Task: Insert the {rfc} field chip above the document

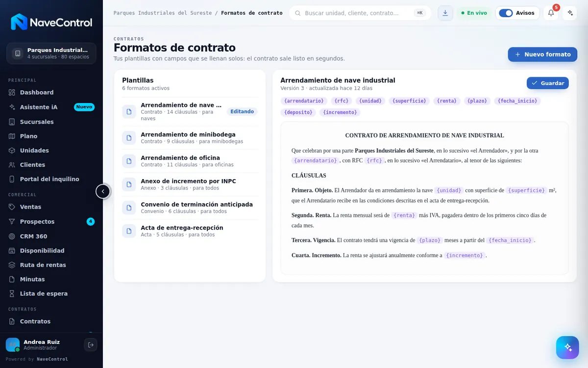Action: click(342, 101)
